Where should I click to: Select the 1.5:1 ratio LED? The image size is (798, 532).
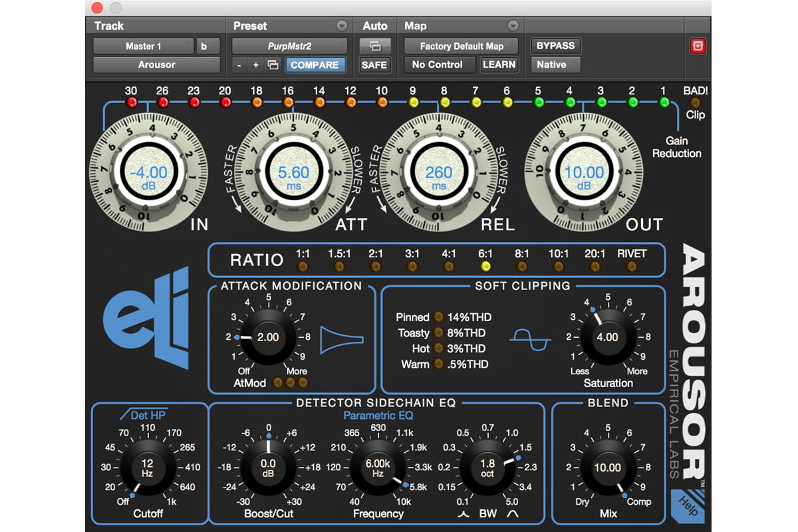click(x=339, y=267)
